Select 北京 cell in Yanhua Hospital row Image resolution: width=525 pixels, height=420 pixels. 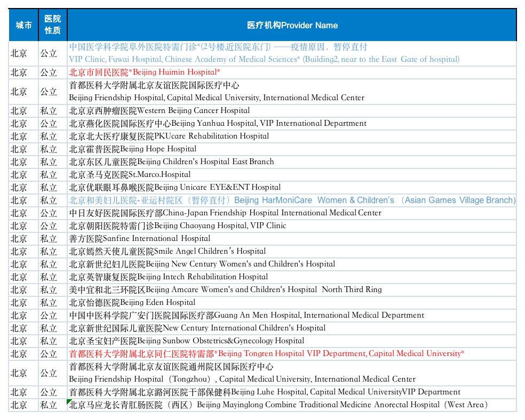point(23,124)
